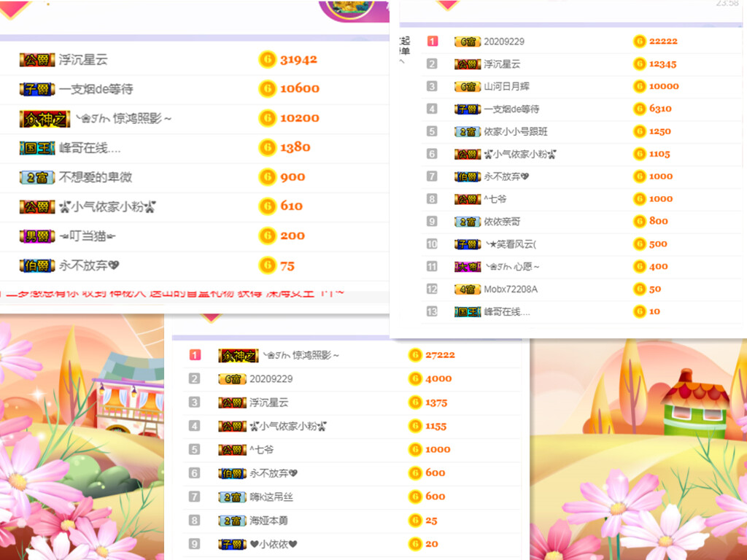Select the score value 27222
Screen dimensions: 747x560
(x=440, y=355)
